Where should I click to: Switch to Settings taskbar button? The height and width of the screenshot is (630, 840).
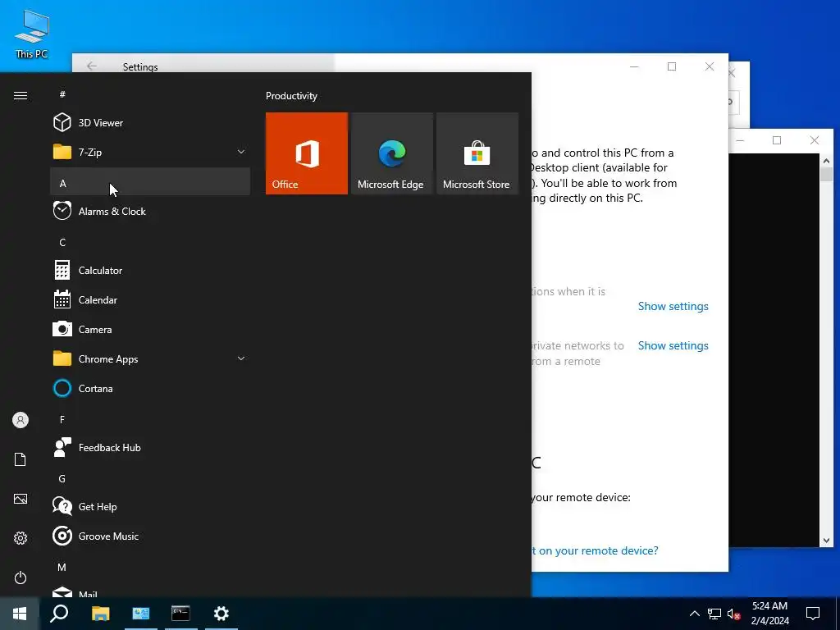(x=221, y=614)
